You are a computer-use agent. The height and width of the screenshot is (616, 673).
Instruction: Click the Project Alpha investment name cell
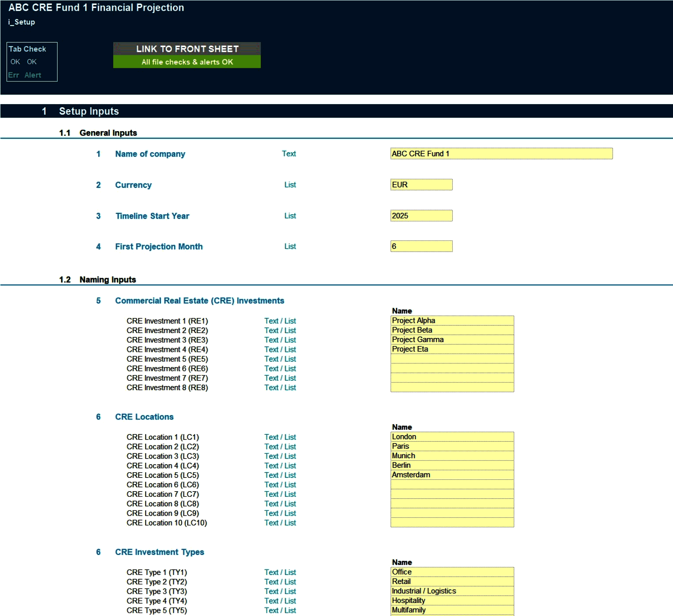tap(452, 320)
